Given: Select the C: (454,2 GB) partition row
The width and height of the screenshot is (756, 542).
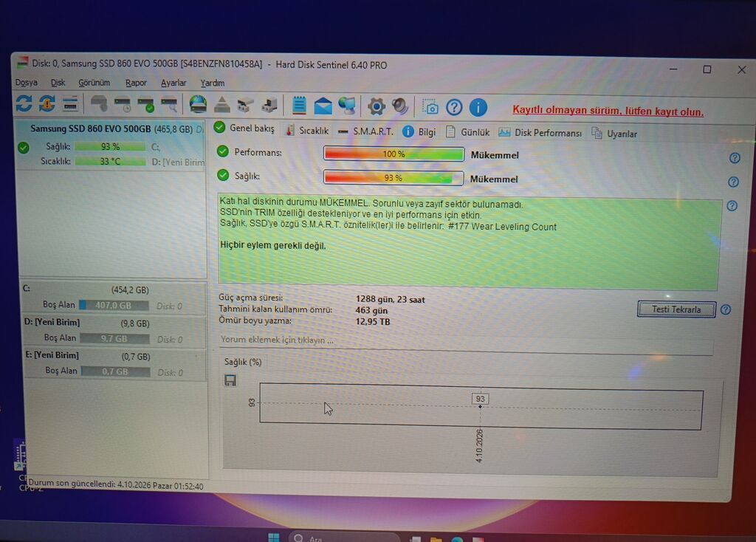Looking at the screenshot, I should [x=114, y=298].
